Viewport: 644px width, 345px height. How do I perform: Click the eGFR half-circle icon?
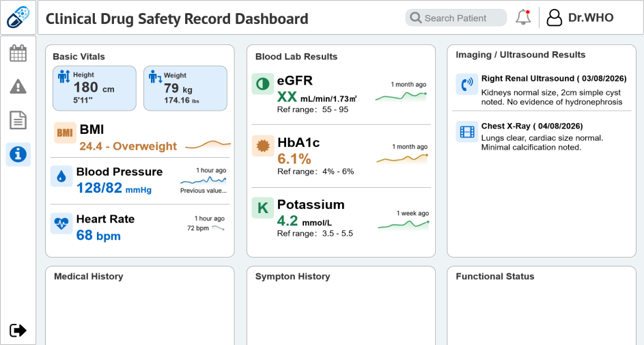(262, 84)
